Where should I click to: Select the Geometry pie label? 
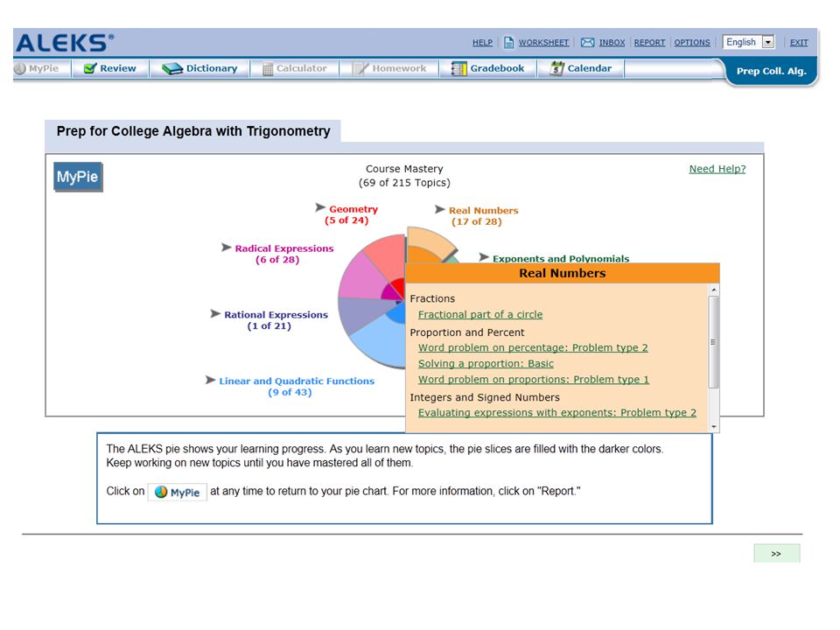coord(351,214)
